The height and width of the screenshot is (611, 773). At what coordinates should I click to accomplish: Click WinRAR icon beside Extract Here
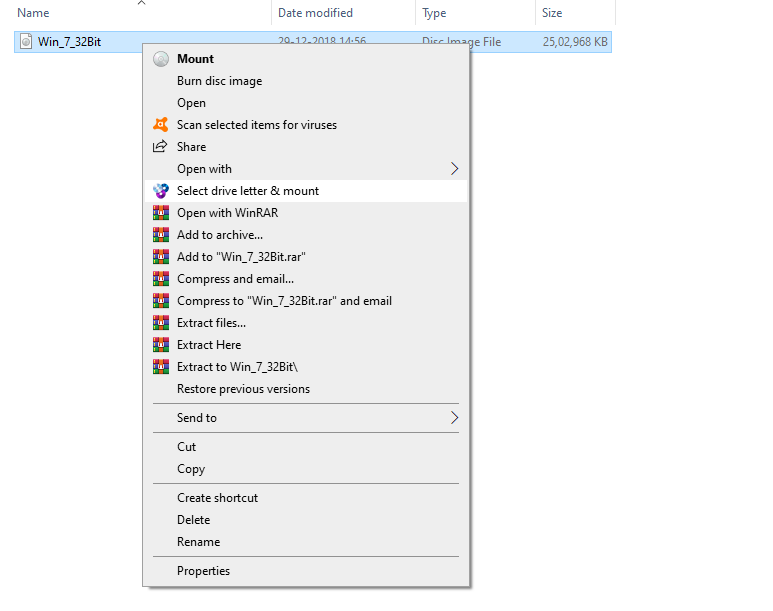point(161,345)
